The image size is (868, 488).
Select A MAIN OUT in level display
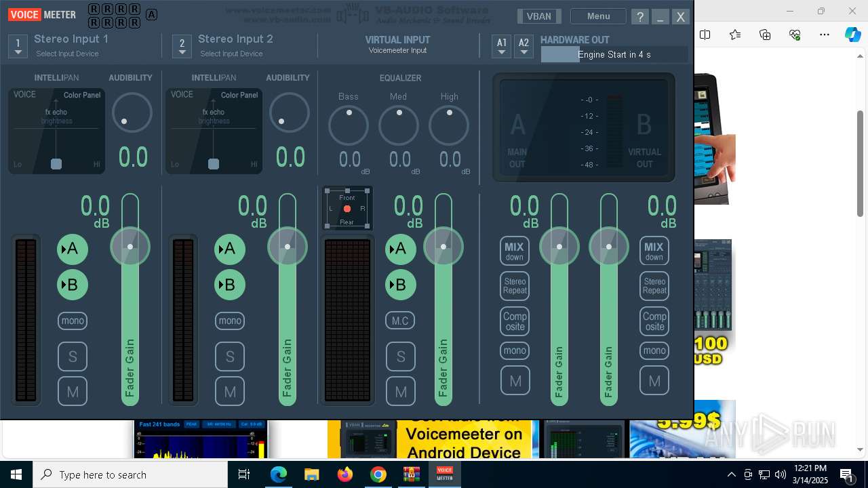[x=517, y=139]
